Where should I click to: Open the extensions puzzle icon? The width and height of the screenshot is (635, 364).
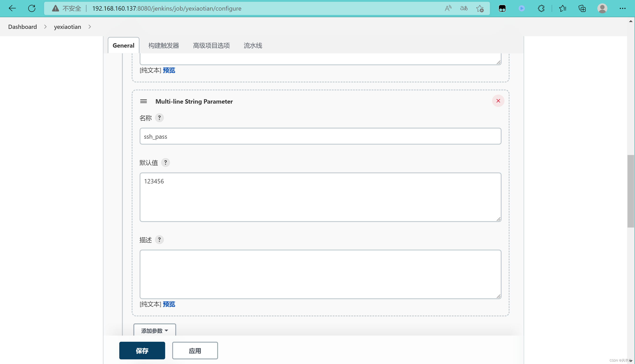coord(541,8)
